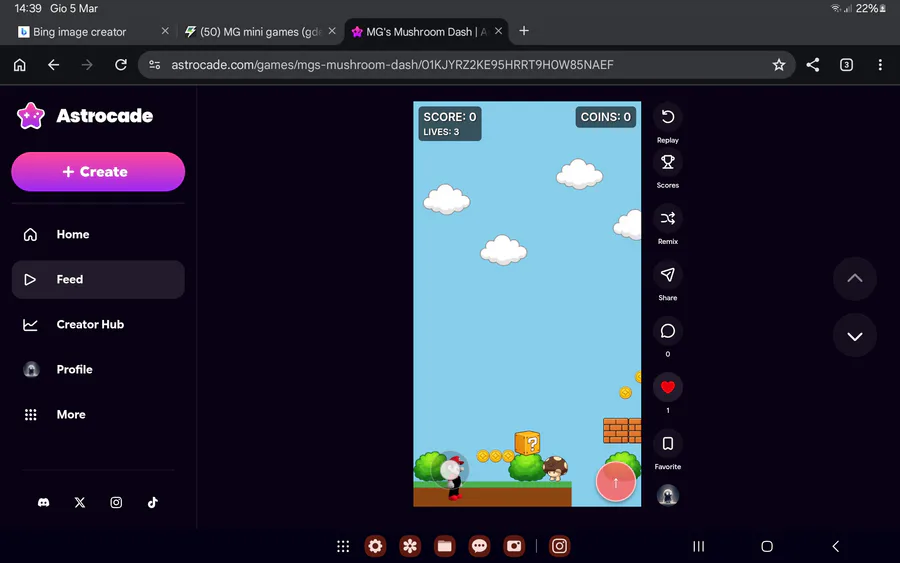Open Creator Hub
Image resolution: width=900 pixels, height=563 pixels.
98,324
